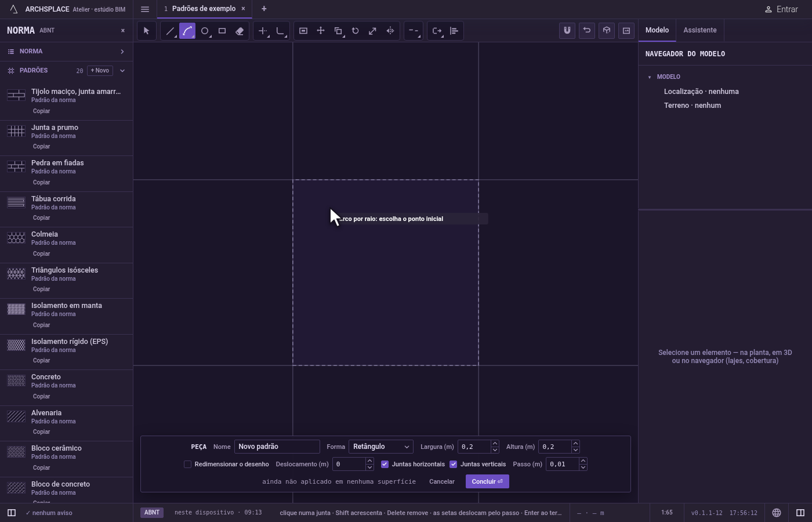Select the arrow selection tool

coord(147,31)
